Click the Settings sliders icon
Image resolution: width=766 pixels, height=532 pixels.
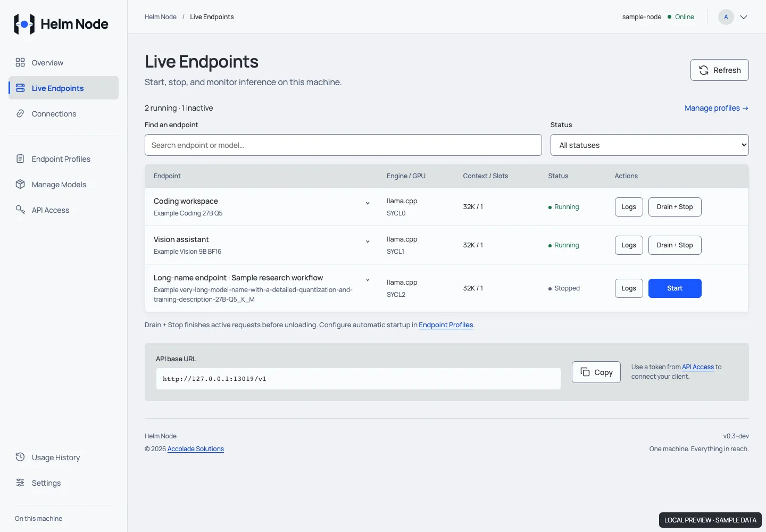tap(20, 483)
